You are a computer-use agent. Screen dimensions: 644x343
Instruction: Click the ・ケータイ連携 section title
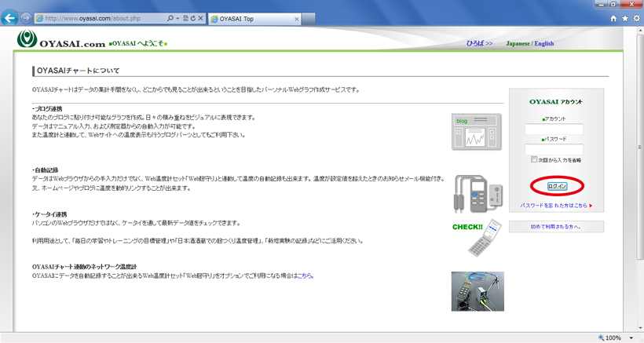(x=49, y=214)
